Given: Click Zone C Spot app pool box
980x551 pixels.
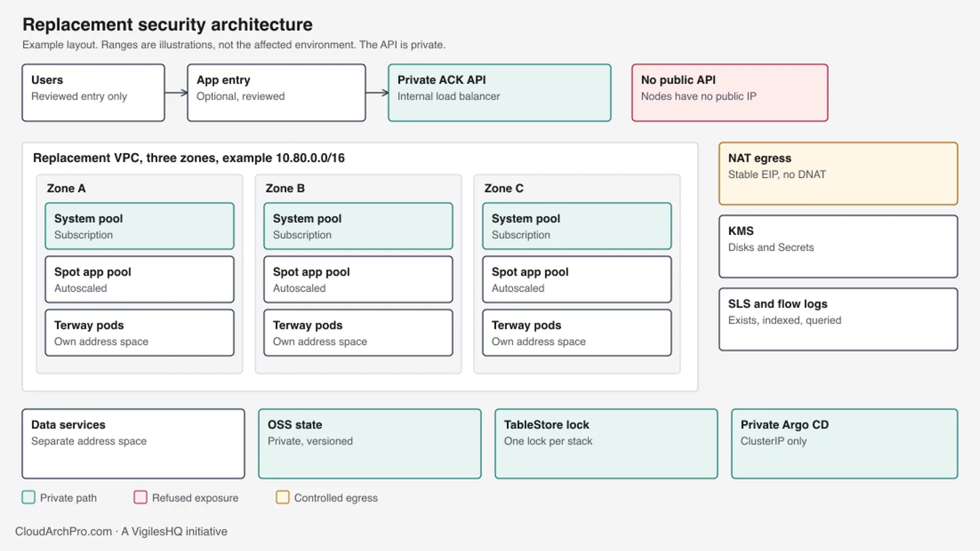Looking at the screenshot, I should [x=577, y=279].
